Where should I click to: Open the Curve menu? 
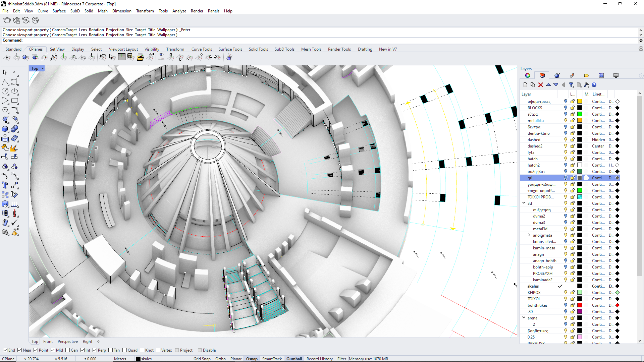coord(43,11)
